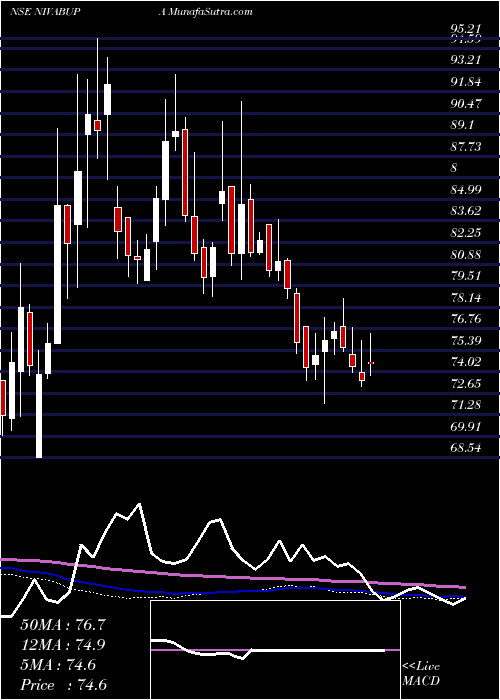
Task: Click the 5MA : 74.6 readout
Action: (58, 665)
